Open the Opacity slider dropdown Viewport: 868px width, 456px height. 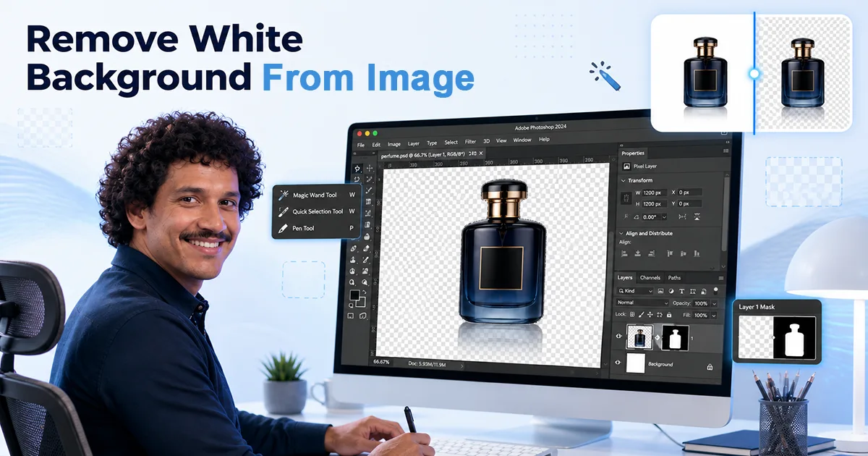tap(715, 304)
